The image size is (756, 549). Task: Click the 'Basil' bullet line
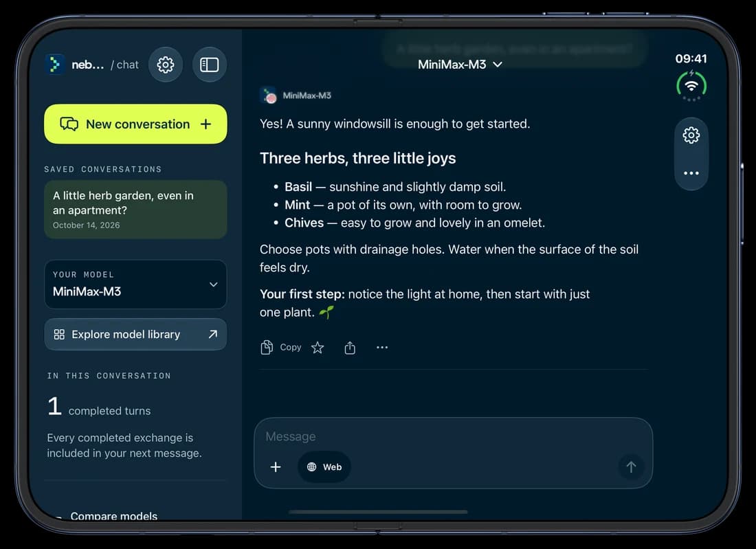pos(395,186)
